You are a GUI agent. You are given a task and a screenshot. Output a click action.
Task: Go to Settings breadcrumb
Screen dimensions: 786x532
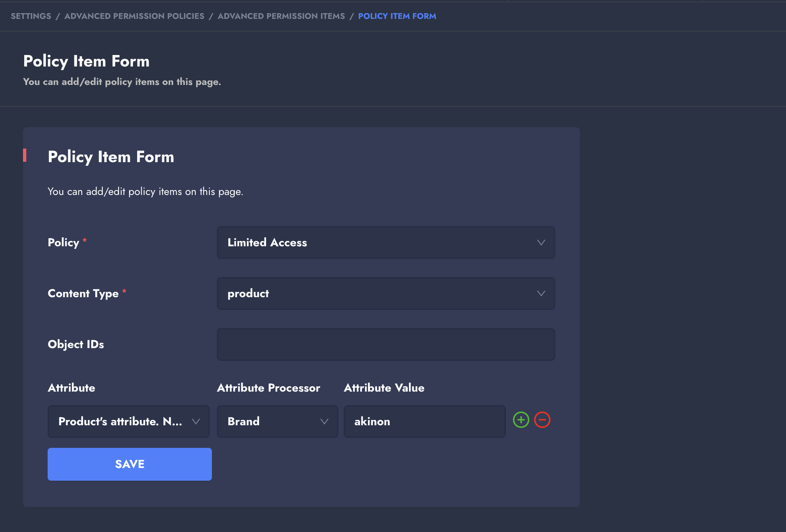coord(31,16)
